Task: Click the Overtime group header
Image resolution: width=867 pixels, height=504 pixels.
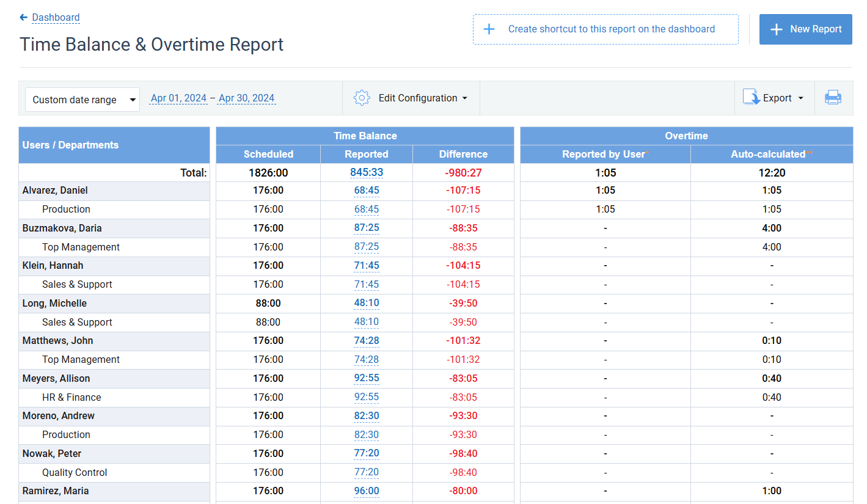Action: pos(687,136)
